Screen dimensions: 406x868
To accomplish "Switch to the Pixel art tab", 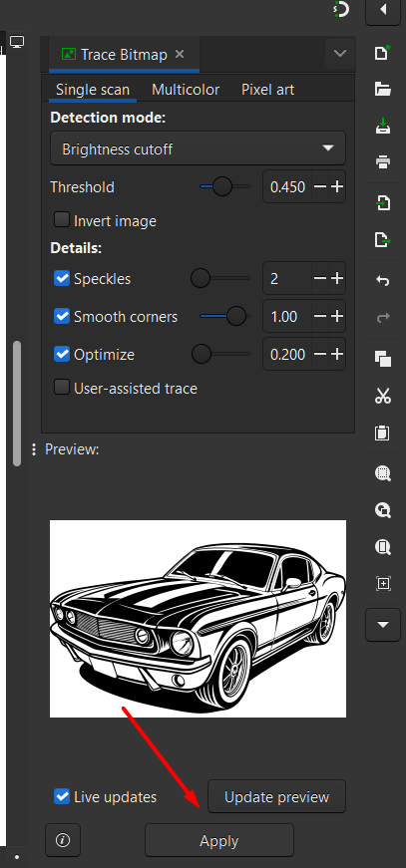I will [267, 90].
